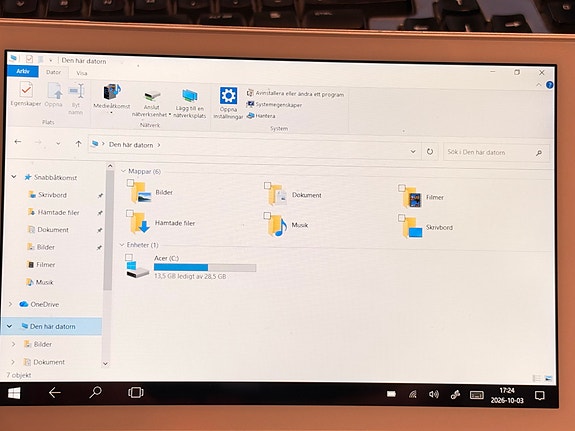The height and width of the screenshot is (431, 575).
Task: Go up one folder level
Action: [x=78, y=144]
